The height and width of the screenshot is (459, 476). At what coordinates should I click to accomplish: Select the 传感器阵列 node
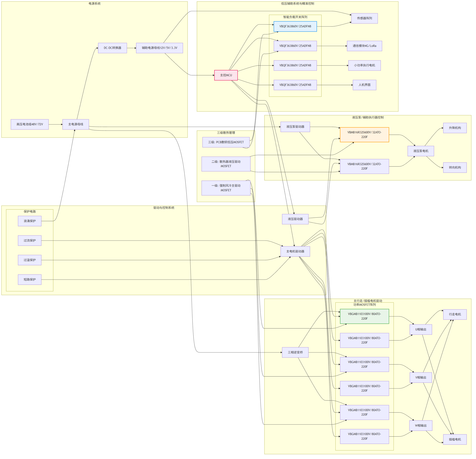(x=364, y=18)
